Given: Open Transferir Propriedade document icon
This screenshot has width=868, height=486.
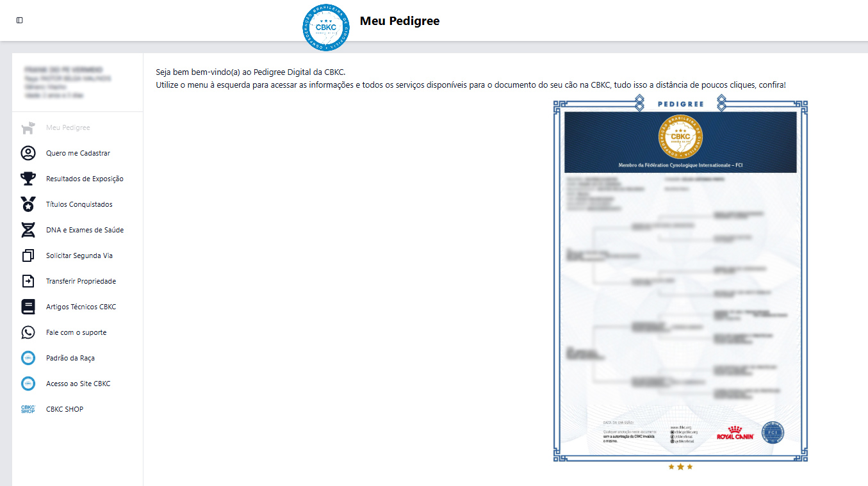Looking at the screenshot, I should click(28, 280).
